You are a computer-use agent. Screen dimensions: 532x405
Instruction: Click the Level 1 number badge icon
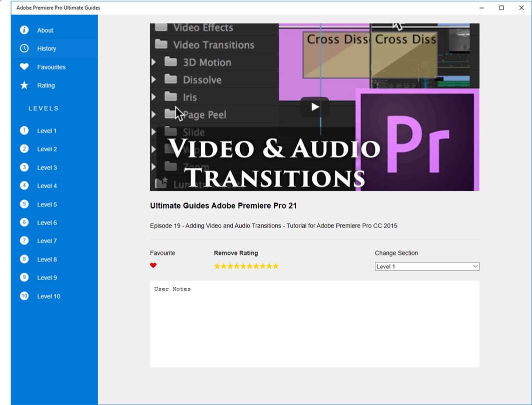coord(24,130)
